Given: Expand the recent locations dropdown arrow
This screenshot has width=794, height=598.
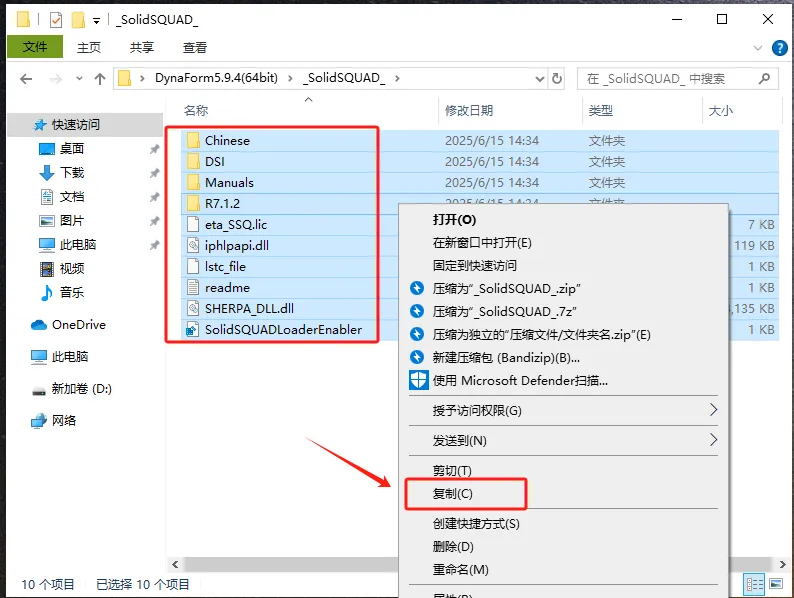Looking at the screenshot, I should click(x=79, y=78).
